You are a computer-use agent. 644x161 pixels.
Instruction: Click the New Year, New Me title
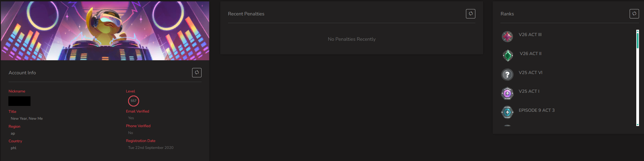[27, 118]
